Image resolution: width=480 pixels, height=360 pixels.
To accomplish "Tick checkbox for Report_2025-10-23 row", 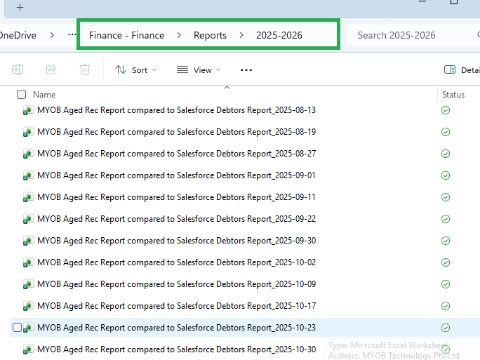I will point(17,328).
